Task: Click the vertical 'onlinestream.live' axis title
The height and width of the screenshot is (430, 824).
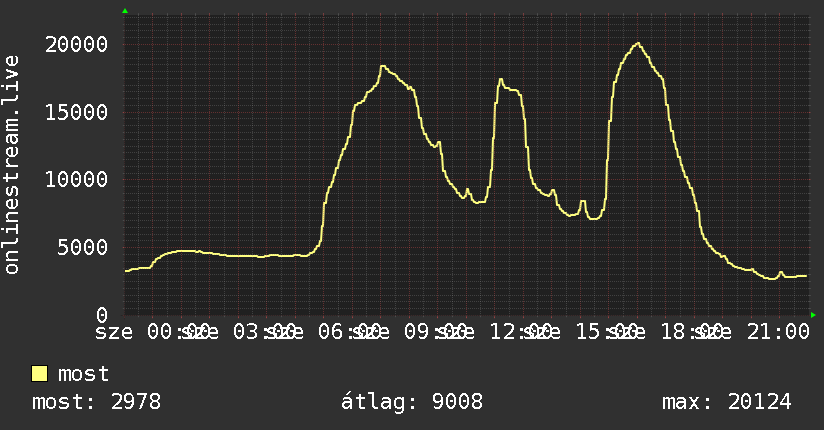Action: pos(11,165)
